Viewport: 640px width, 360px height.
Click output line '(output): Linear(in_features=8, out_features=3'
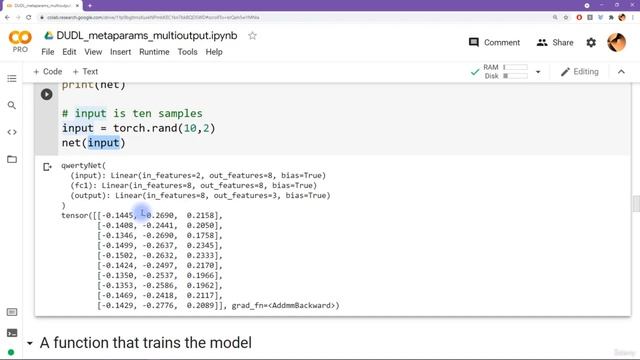200,196
